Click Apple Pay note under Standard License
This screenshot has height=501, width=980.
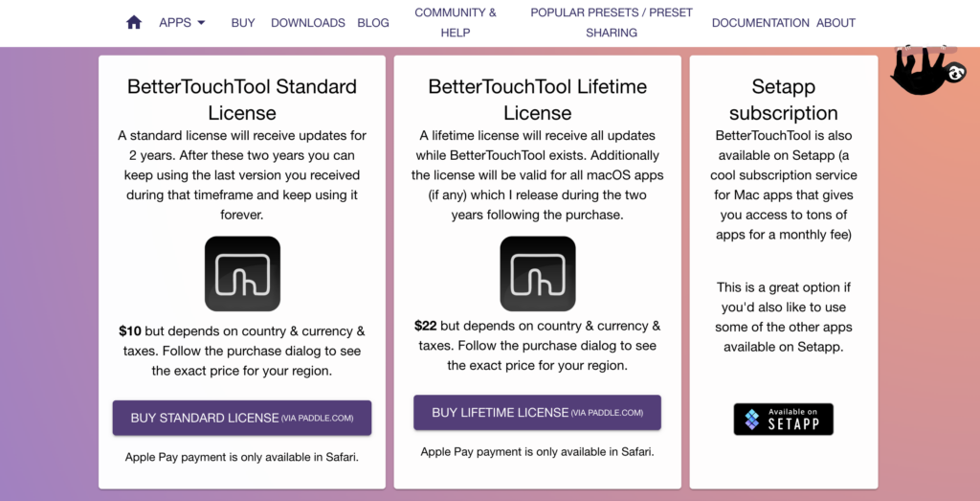point(242,457)
